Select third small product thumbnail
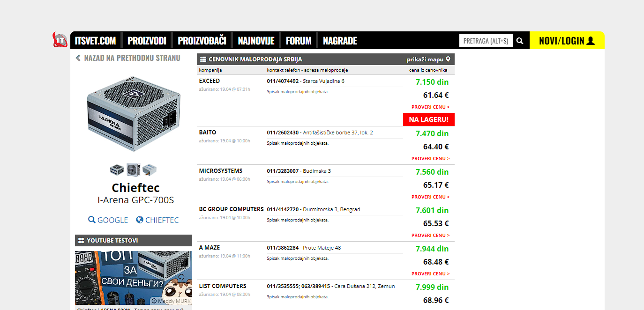The width and height of the screenshot is (644, 310). click(150, 170)
